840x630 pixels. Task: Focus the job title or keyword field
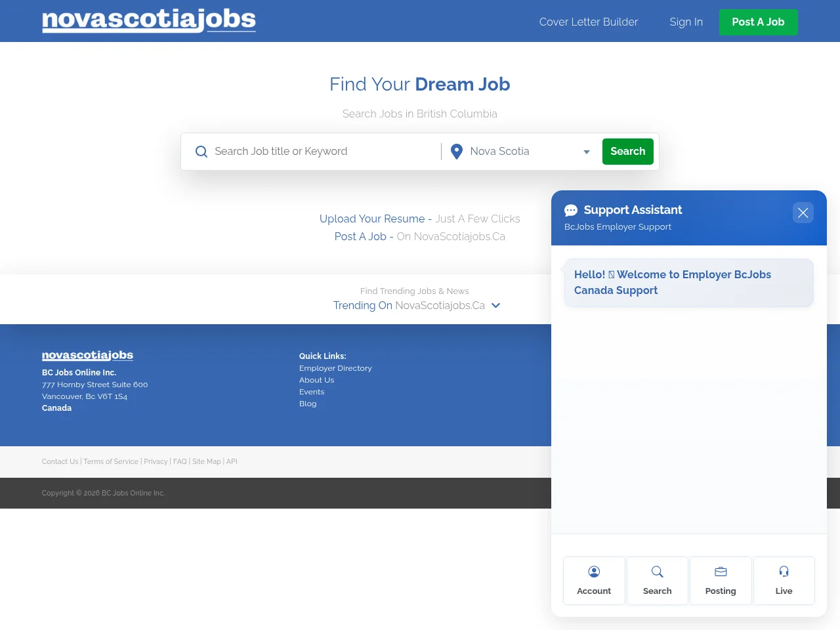click(x=325, y=152)
